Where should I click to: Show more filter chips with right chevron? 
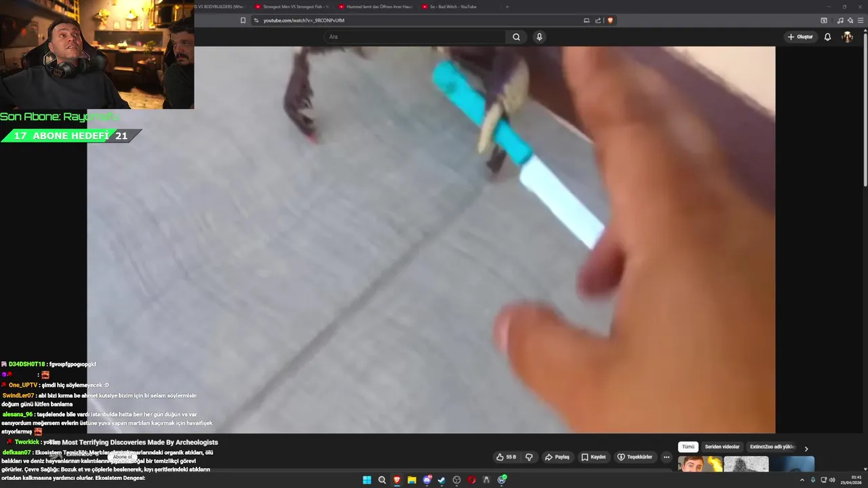pyautogui.click(x=806, y=448)
